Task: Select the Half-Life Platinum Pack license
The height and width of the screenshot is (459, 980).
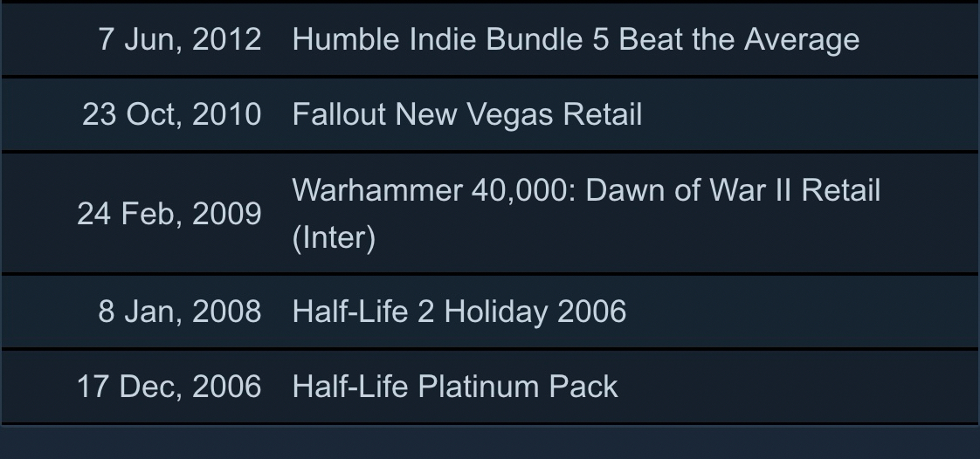Action: pos(454,387)
